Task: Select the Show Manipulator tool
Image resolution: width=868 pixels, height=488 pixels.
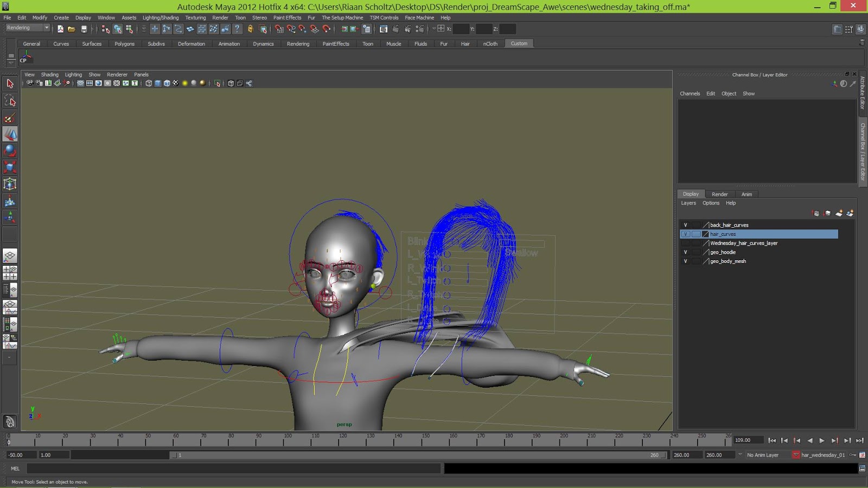Action: (10, 217)
